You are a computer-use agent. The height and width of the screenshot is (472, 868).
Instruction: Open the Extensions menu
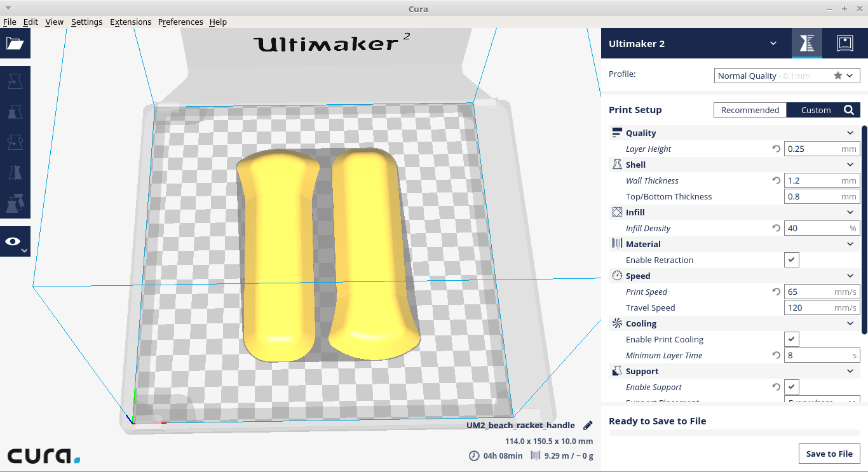pyautogui.click(x=130, y=22)
